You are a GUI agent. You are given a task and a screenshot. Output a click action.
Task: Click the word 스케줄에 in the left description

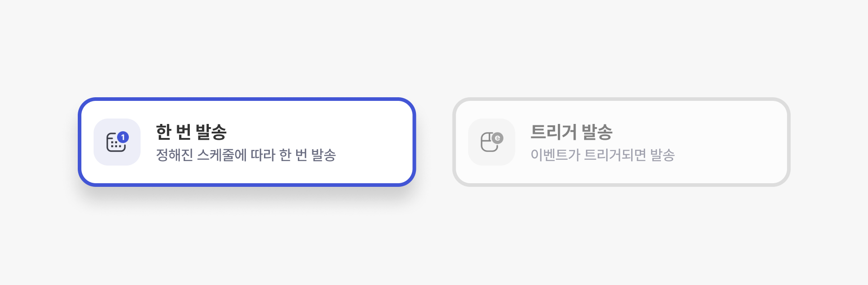coord(222,155)
